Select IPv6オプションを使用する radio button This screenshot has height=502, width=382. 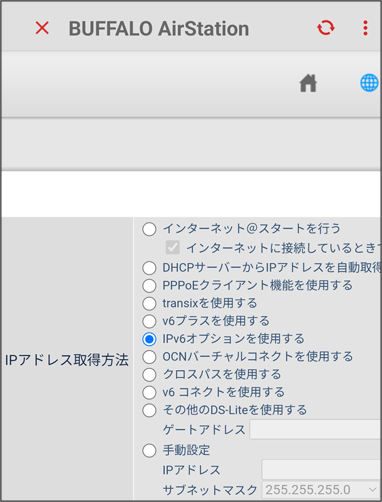coord(149,339)
